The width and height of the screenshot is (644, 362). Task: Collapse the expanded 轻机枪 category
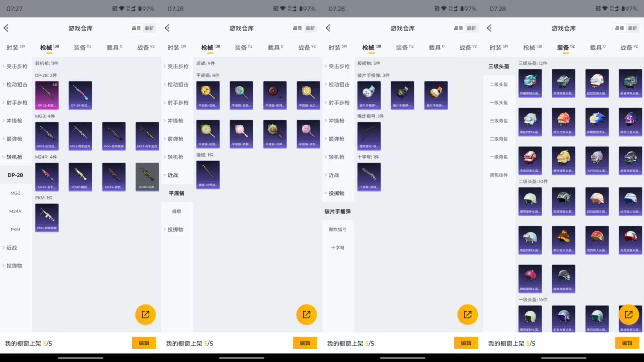pyautogui.click(x=14, y=157)
